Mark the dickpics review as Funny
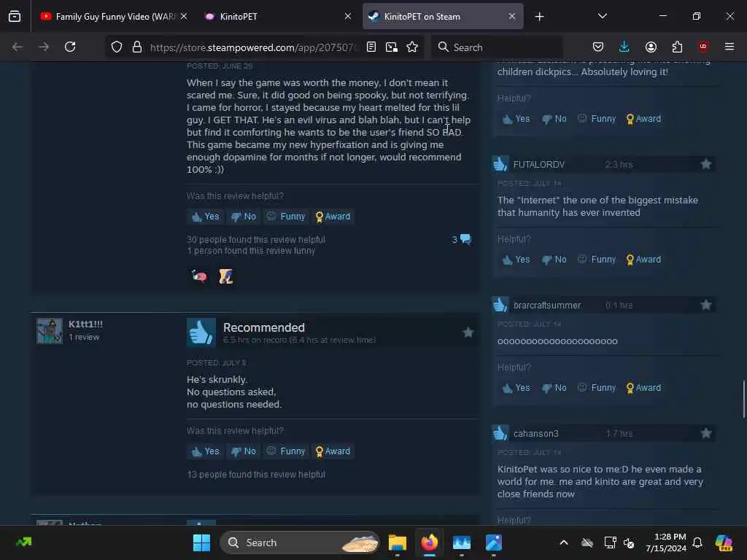 point(597,119)
